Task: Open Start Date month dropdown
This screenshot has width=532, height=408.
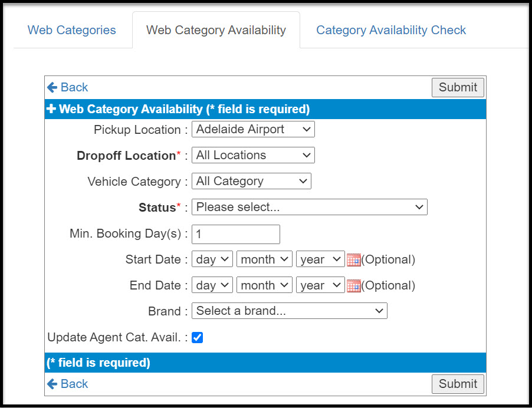Action: click(x=264, y=259)
